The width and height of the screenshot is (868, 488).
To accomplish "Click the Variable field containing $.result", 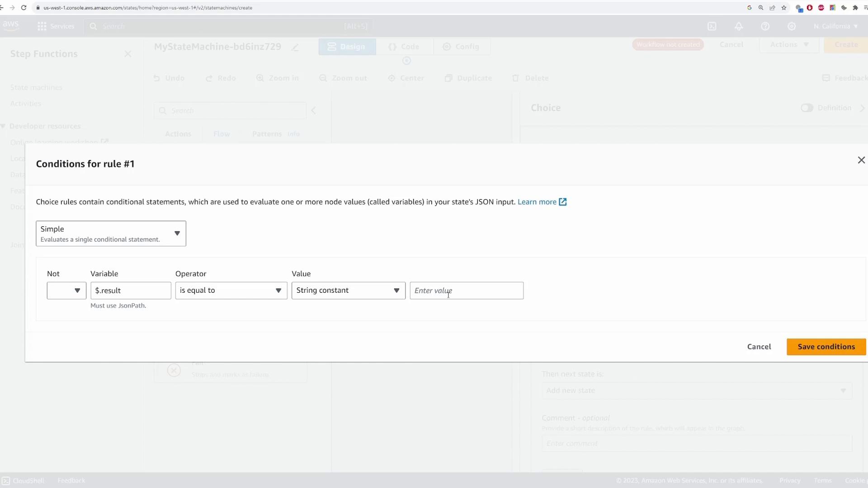I will coord(131,291).
